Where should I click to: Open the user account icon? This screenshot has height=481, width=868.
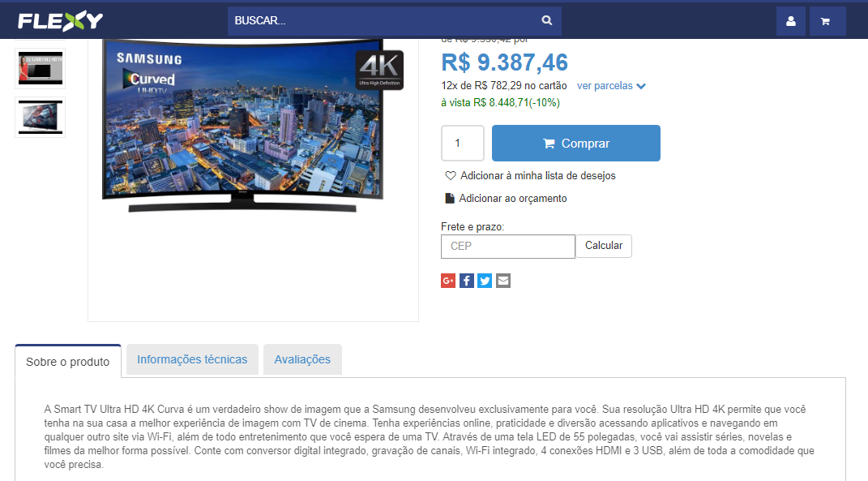(790, 21)
